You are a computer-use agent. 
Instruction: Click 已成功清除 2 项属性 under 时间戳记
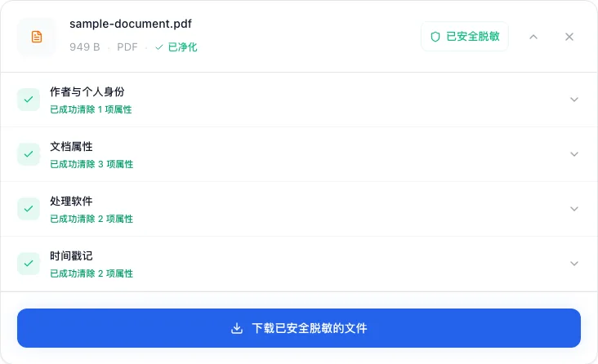(x=91, y=273)
